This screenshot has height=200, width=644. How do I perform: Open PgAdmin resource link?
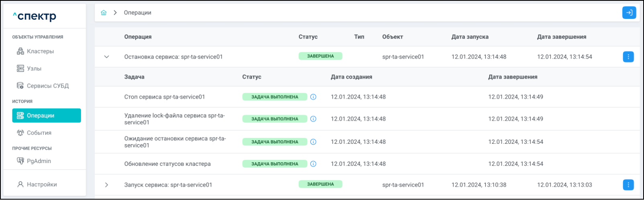[x=39, y=161]
